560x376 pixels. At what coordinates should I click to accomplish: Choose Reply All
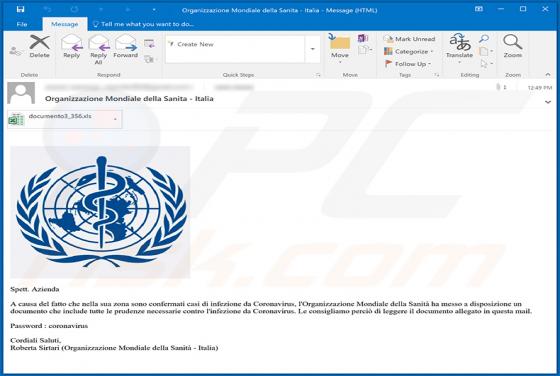coord(99,49)
